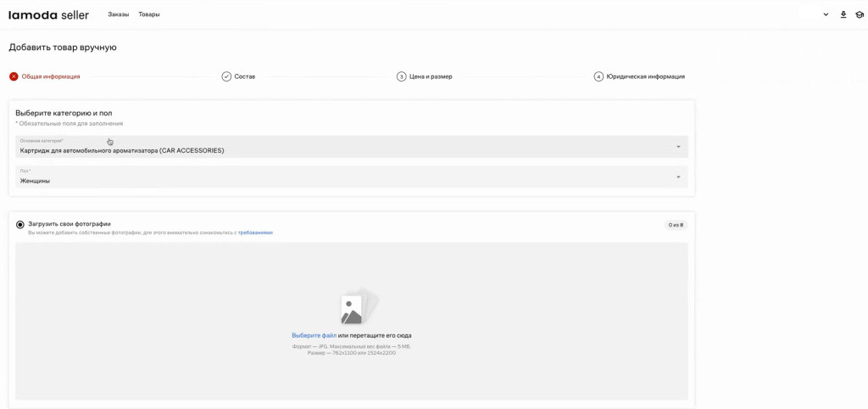The height and width of the screenshot is (409, 868).
Task: Expand the Основная категория dropdown arrow
Action: (x=678, y=147)
